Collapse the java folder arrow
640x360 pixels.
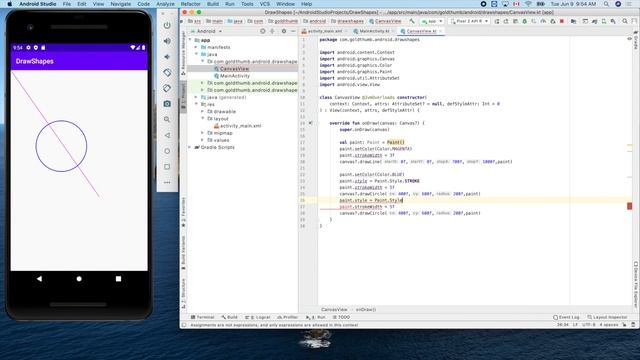196,54
